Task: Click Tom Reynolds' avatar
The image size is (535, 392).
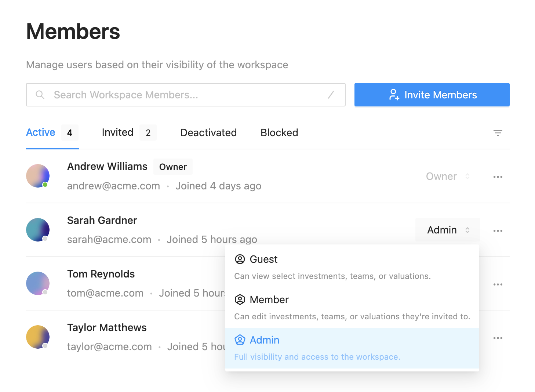Action: 38,283
